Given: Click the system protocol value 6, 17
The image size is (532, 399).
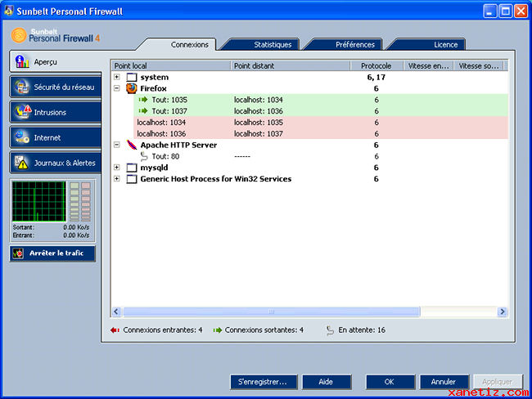Looking at the screenshot, I should tap(376, 78).
